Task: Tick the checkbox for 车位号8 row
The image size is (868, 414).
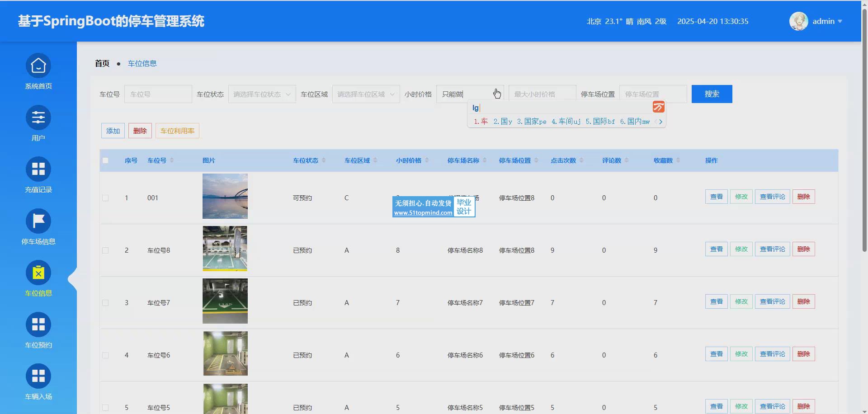Action: tap(105, 250)
